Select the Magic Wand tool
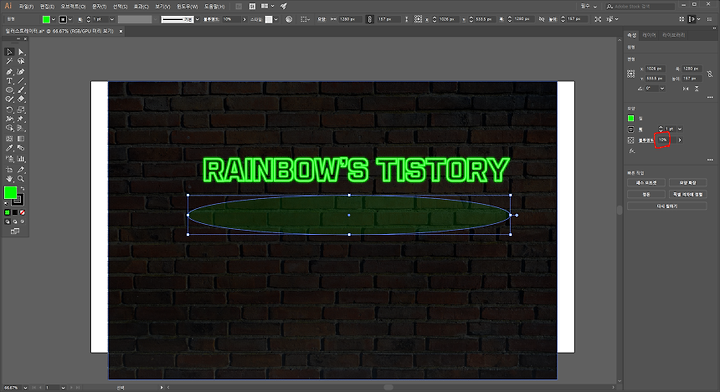This screenshot has height=392, width=720. click(9, 61)
